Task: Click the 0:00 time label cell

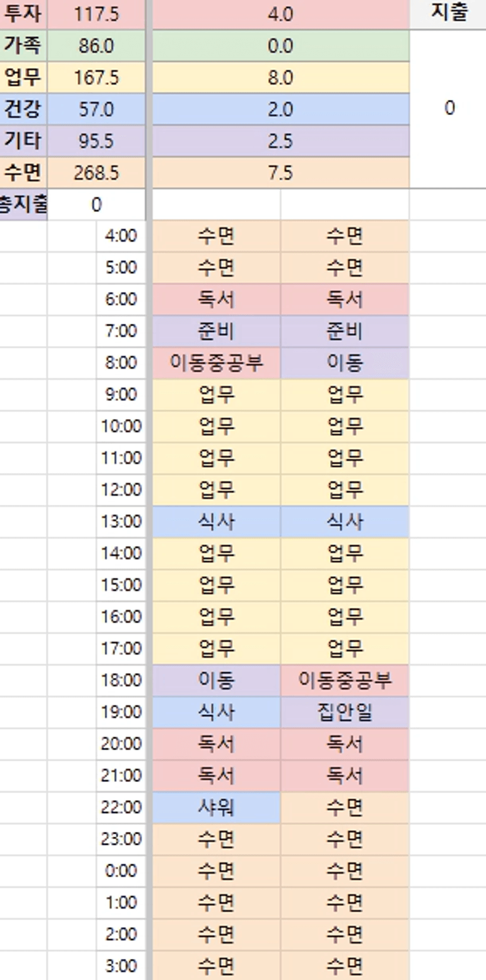Action: [x=121, y=871]
